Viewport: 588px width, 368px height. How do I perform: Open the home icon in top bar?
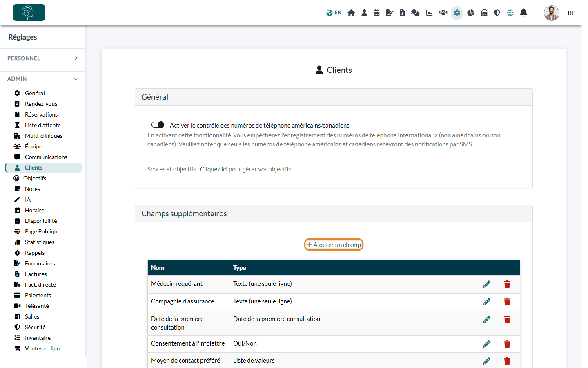click(351, 13)
